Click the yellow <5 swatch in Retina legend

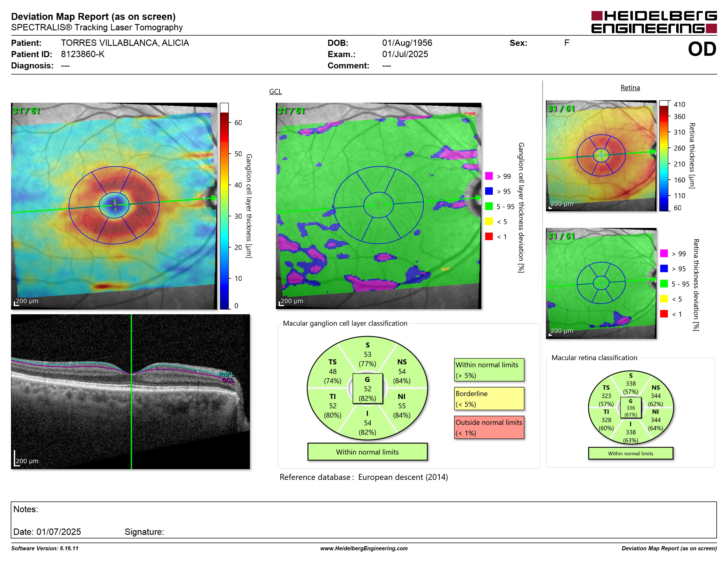pos(664,299)
